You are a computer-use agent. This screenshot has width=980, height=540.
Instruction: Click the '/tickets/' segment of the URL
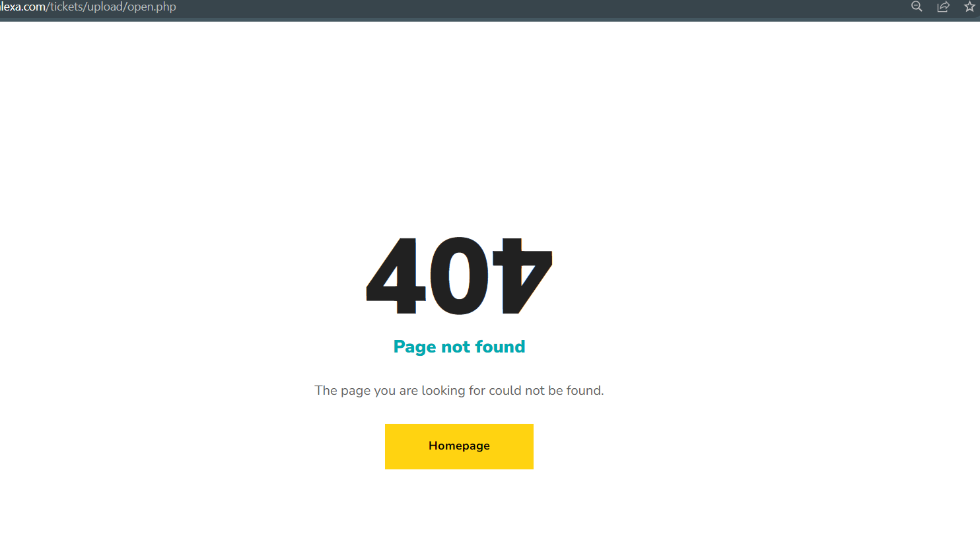(67, 7)
